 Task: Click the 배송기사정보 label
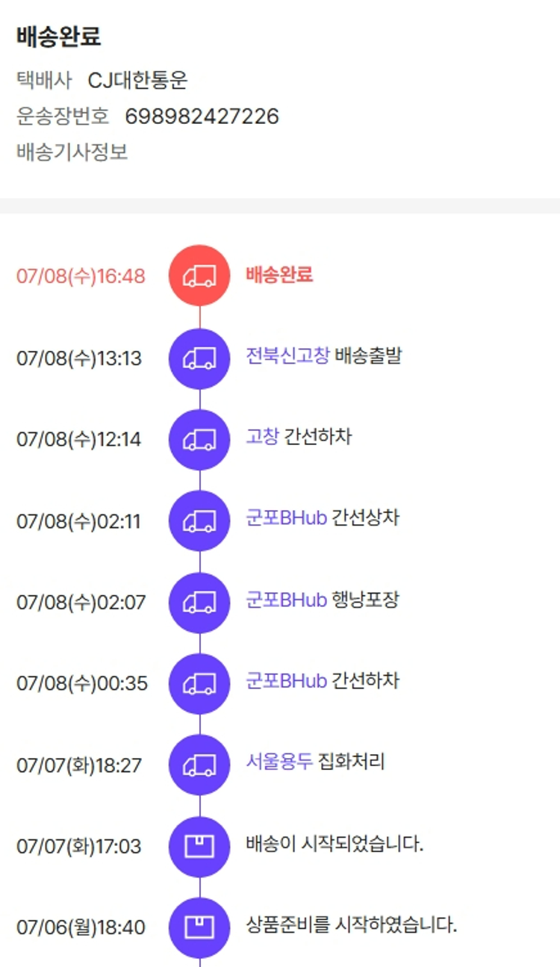pos(72,152)
